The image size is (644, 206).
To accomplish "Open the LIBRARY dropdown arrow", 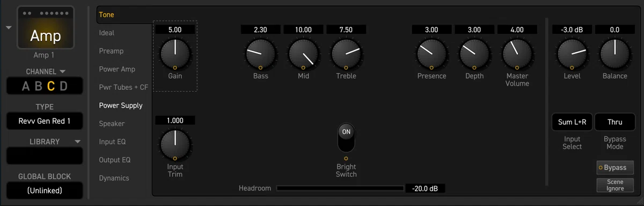I will tap(77, 141).
